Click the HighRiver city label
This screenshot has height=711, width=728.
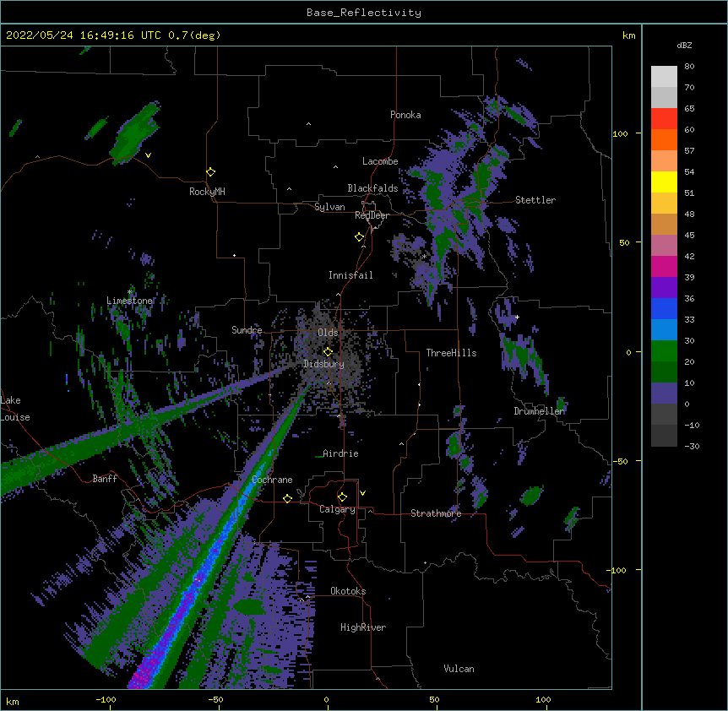click(363, 627)
